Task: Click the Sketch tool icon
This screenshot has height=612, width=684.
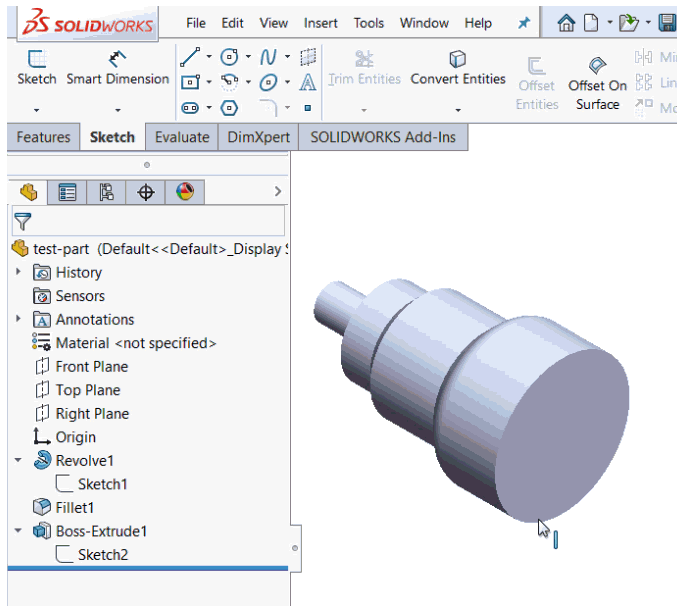Action: coord(37,59)
